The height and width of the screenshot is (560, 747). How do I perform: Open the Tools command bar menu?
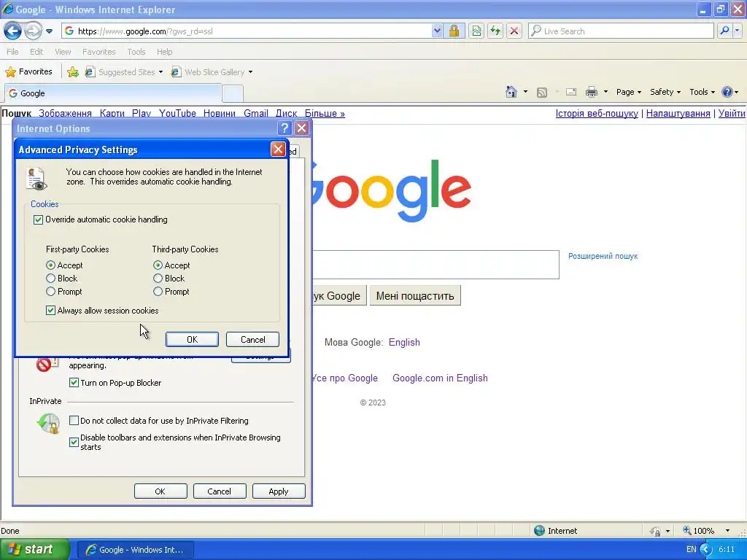(702, 92)
